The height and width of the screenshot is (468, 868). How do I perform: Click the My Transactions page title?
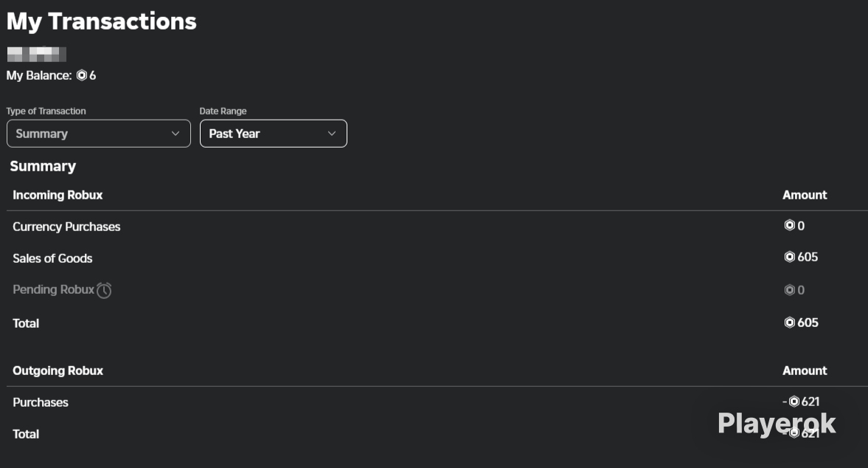(x=101, y=21)
